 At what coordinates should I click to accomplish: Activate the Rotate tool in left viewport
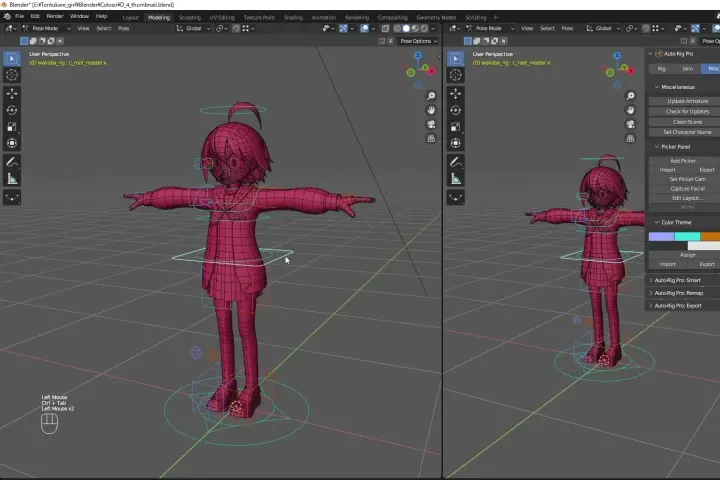(12, 110)
